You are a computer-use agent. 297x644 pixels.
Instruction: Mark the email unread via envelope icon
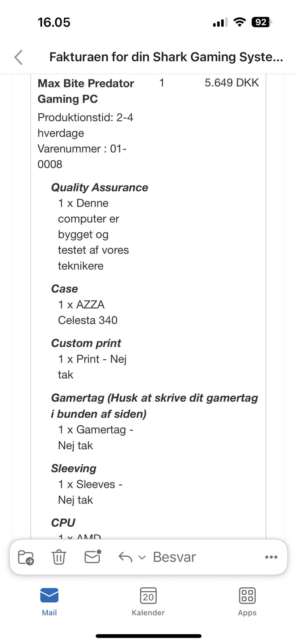93,557
